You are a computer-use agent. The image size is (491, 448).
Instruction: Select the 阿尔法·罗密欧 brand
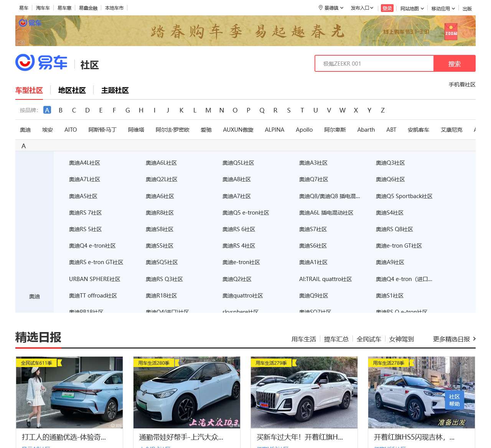click(x=173, y=130)
